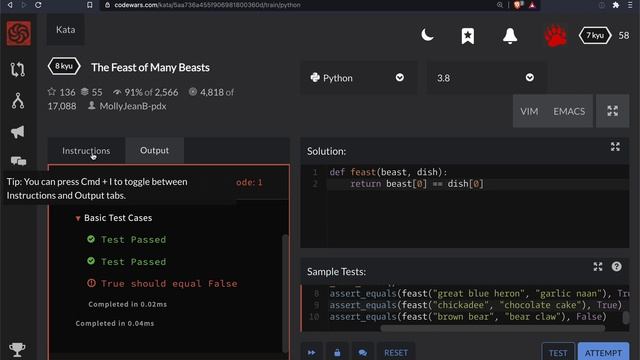
Task: Open the 3.8 version dropdown
Action: [486, 78]
